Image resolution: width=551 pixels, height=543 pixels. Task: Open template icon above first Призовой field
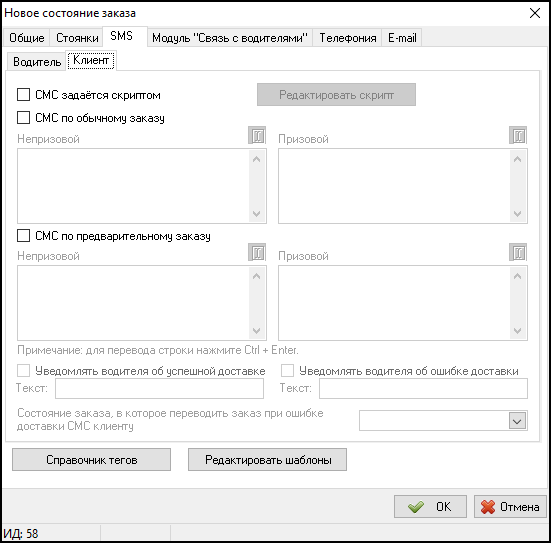(x=518, y=136)
